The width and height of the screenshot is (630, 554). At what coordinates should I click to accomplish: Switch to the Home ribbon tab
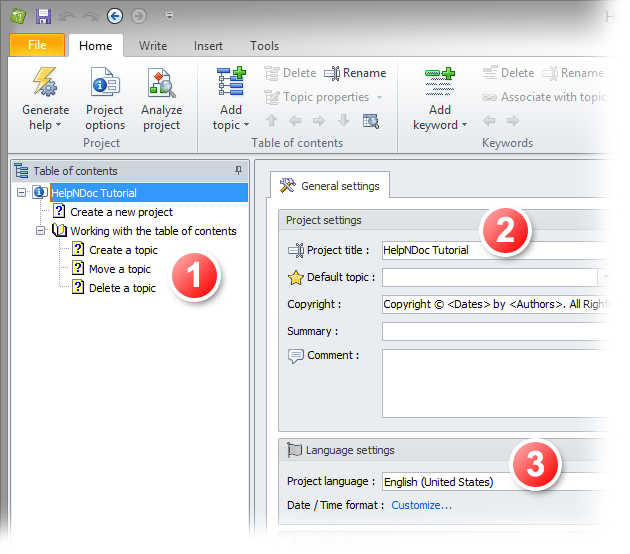[x=96, y=45]
